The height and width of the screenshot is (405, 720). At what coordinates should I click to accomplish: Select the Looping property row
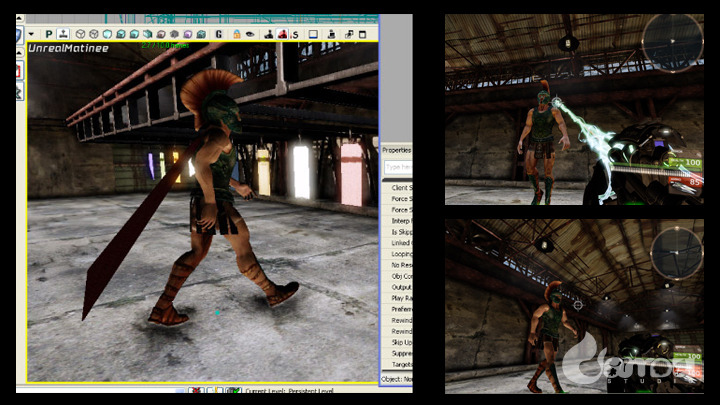click(x=397, y=254)
